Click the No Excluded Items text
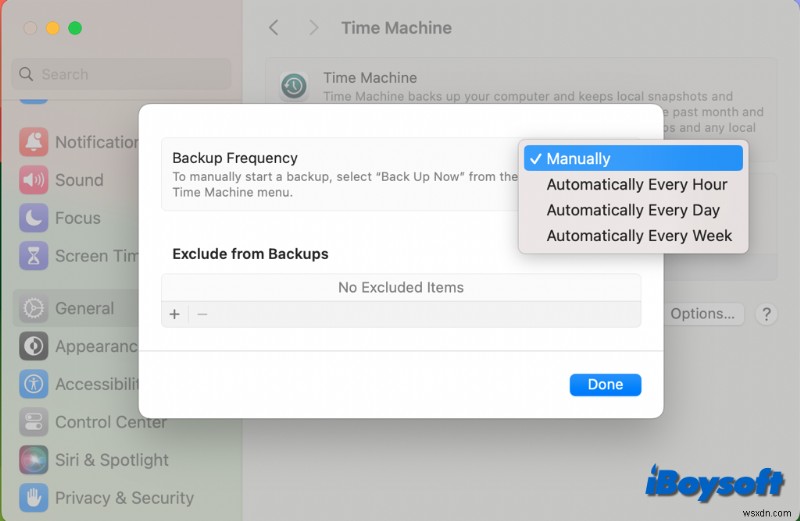The height and width of the screenshot is (521, 800). (x=401, y=287)
